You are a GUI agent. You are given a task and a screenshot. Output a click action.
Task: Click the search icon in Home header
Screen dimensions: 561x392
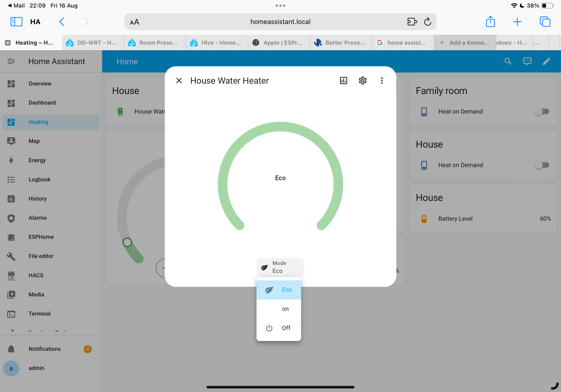pyautogui.click(x=508, y=61)
